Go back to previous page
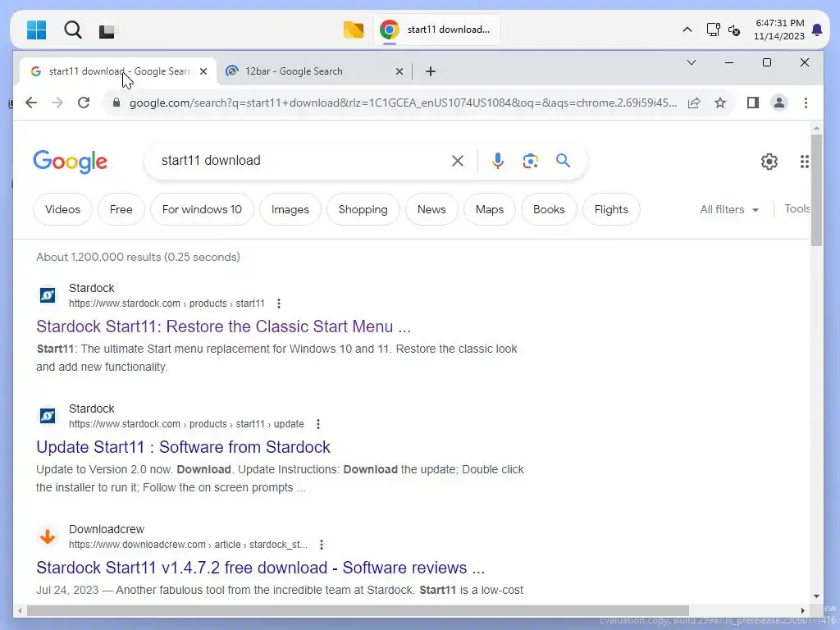Viewport: 840px width, 630px height. point(31,103)
